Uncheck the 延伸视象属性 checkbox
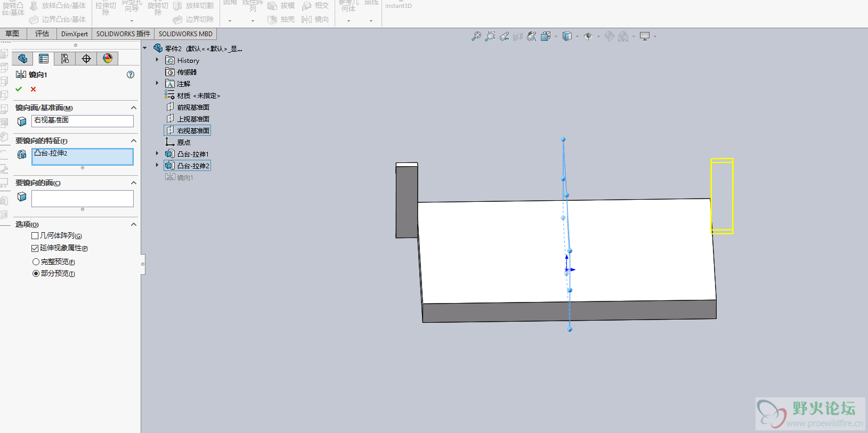 pyautogui.click(x=35, y=248)
